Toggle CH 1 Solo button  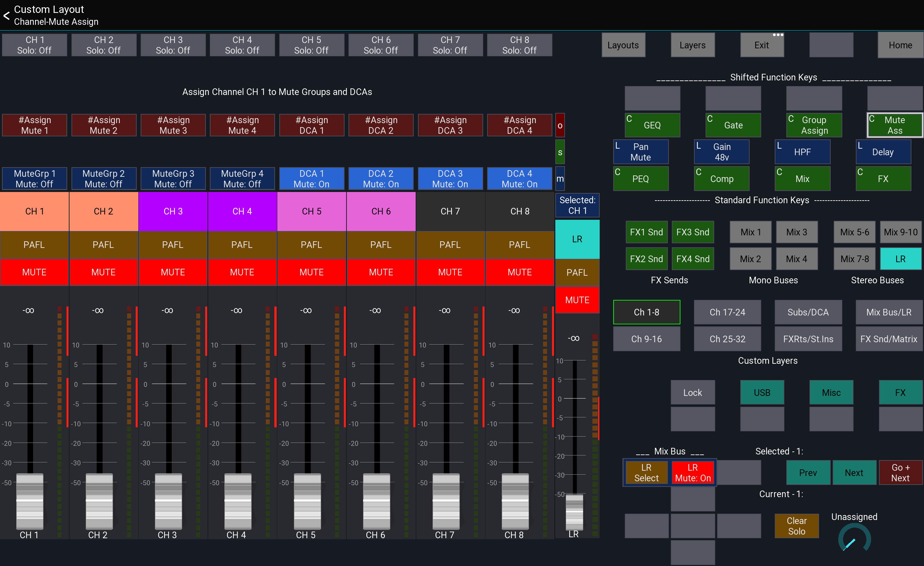tap(34, 45)
